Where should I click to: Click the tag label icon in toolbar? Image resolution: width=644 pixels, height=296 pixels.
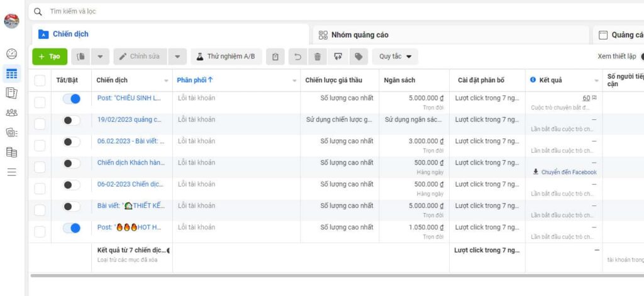(x=358, y=57)
